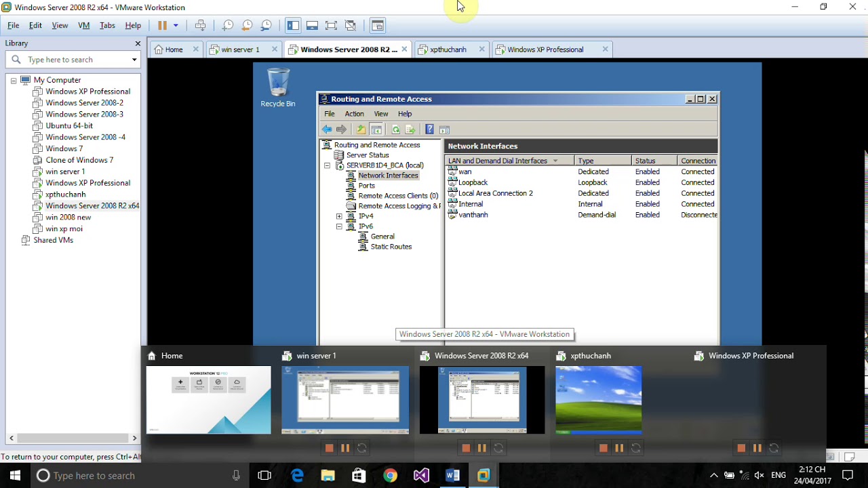Stop the win server 1 VM in thumbnails

tap(330, 448)
